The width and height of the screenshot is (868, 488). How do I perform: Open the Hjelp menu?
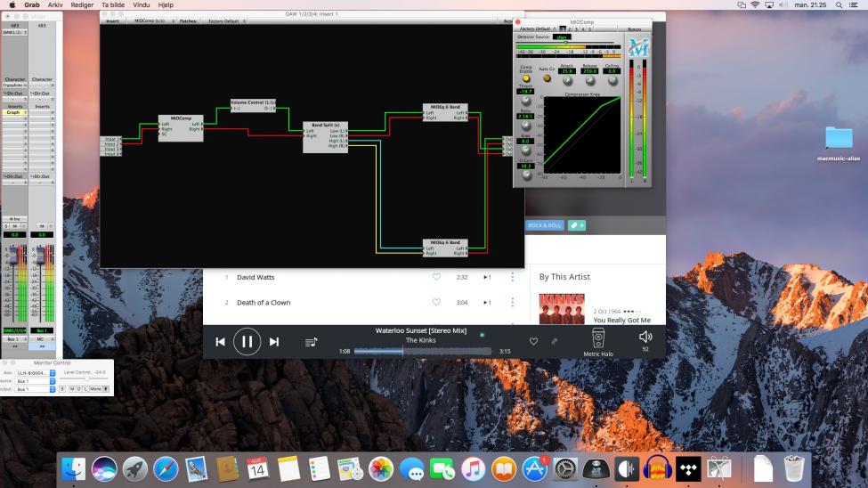(x=166, y=4)
